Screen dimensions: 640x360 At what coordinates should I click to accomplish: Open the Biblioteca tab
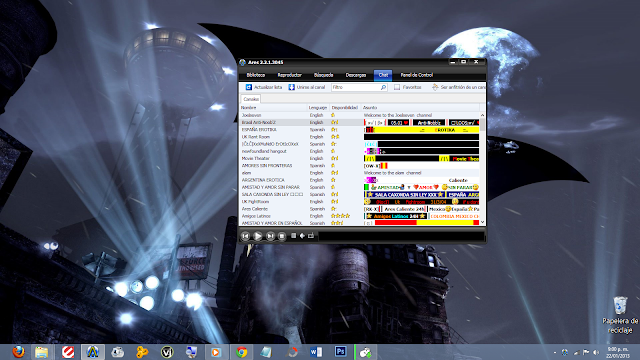point(256,75)
